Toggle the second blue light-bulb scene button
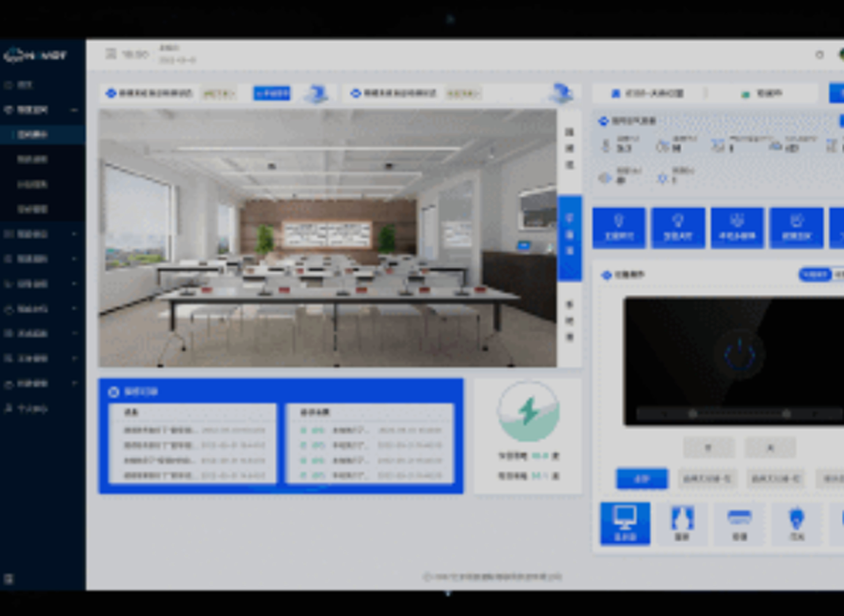The image size is (844, 616). coord(678,227)
